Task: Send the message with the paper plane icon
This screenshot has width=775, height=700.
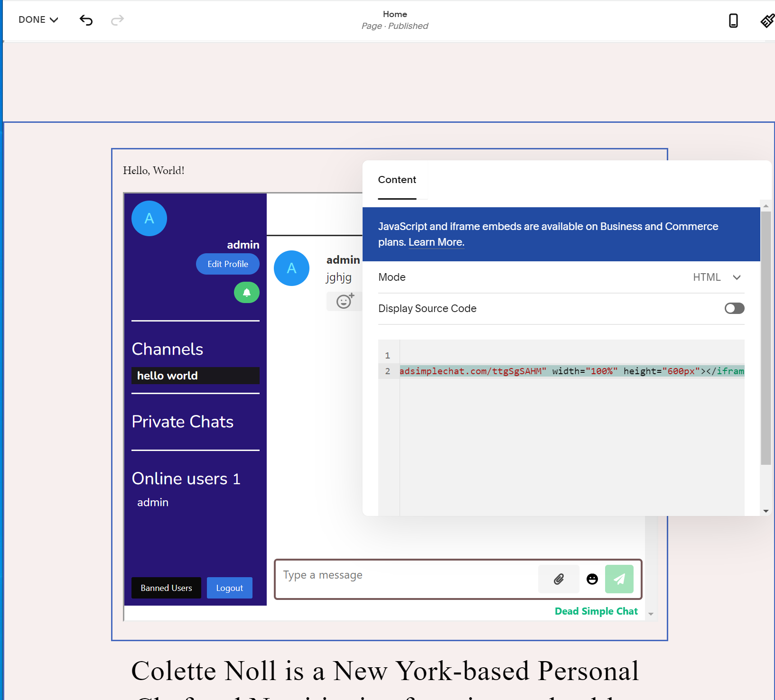Action: point(619,579)
